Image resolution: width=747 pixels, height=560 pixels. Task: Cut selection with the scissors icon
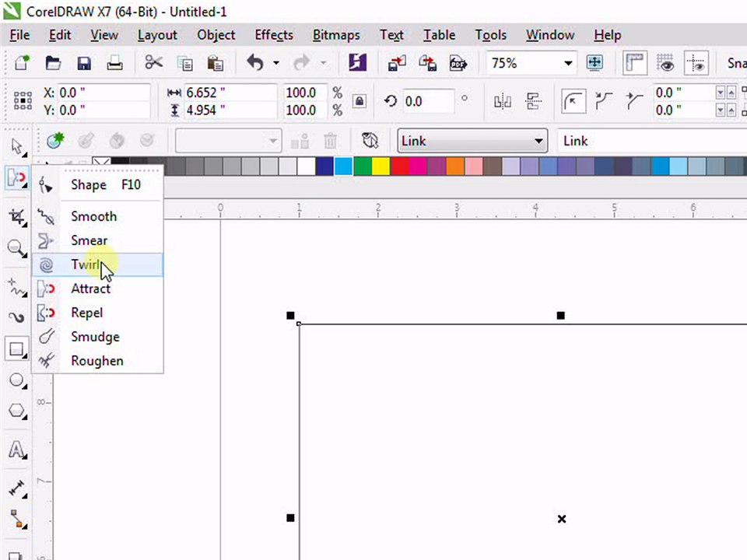coord(153,62)
